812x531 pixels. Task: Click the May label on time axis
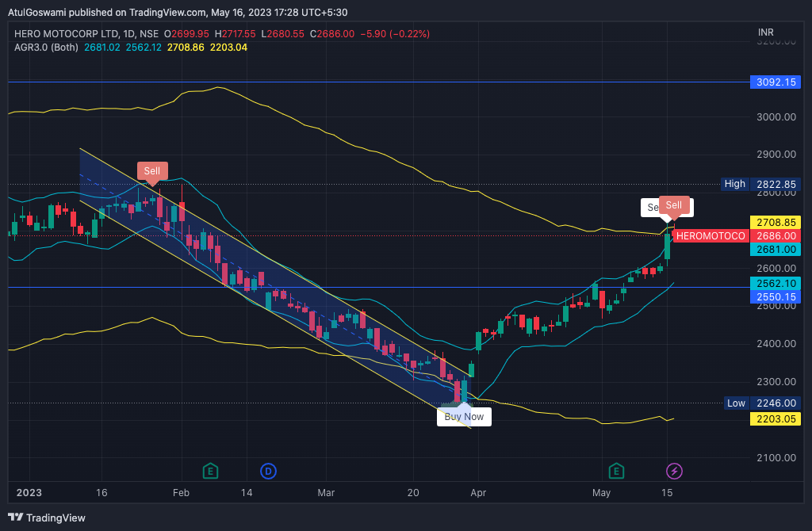tap(601, 493)
